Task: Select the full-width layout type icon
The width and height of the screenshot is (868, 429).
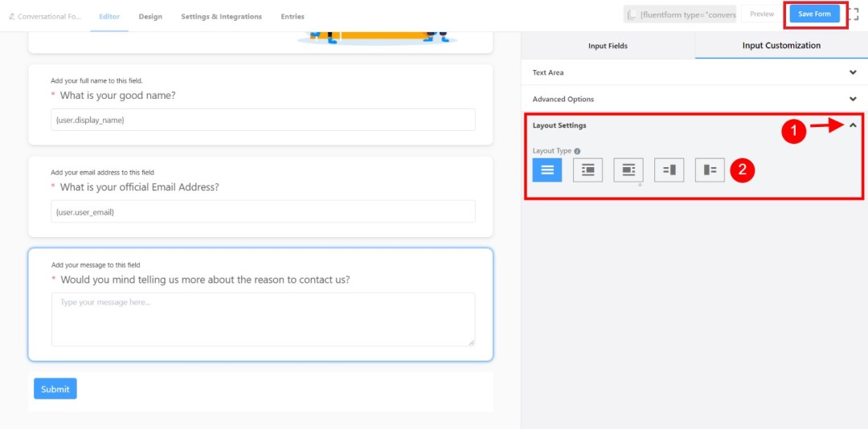Action: click(x=547, y=170)
